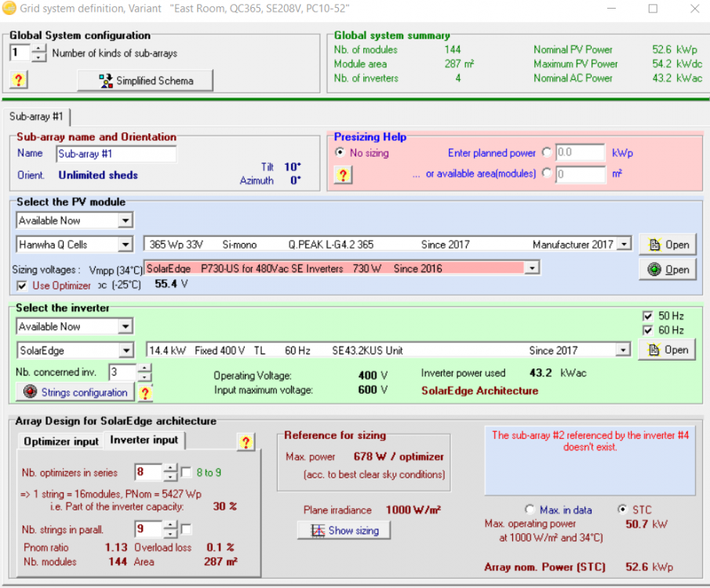This screenshot has width=710, height=588.
Task: Select the Sub-array #1 tab
Action: click(36, 117)
